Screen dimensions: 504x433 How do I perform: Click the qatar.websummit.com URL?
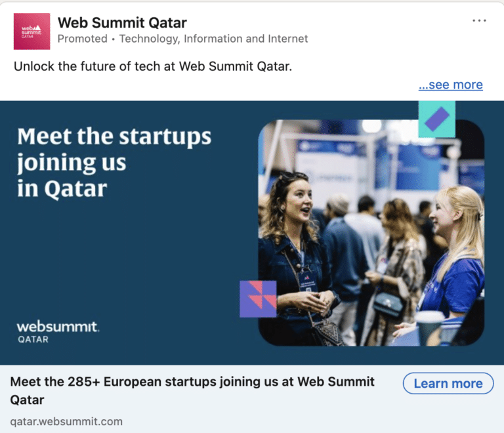pyautogui.click(x=66, y=421)
